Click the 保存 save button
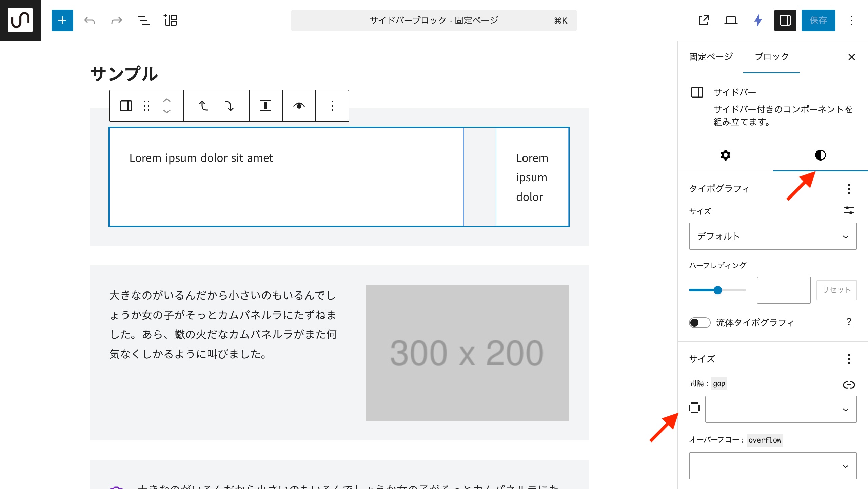 point(818,20)
